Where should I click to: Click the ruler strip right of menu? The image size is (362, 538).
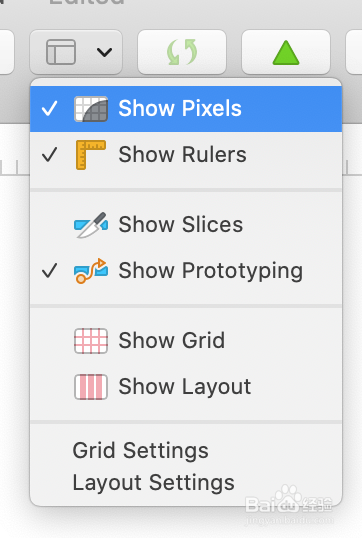tap(352, 168)
